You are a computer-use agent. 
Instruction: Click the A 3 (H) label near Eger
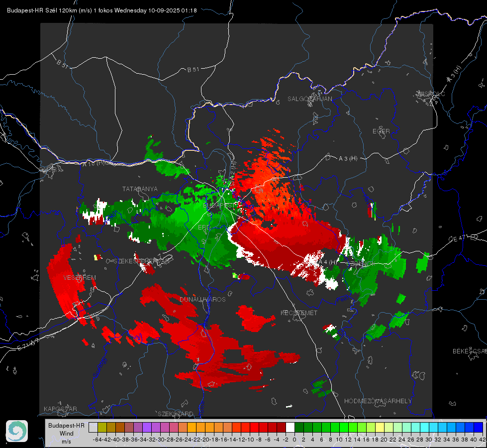[348, 159]
